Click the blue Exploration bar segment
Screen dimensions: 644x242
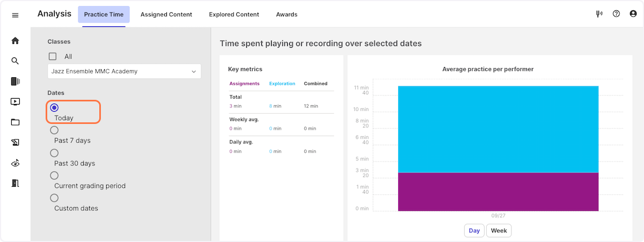pyautogui.click(x=498, y=129)
